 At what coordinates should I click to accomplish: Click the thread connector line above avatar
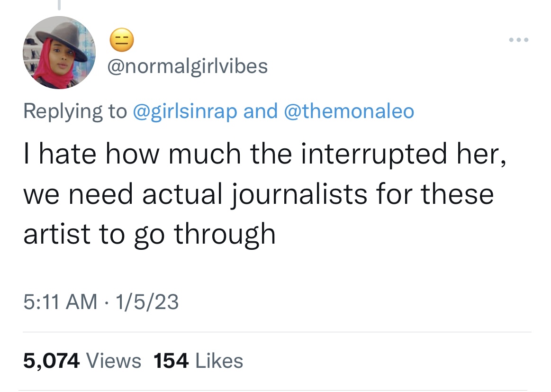click(x=60, y=5)
